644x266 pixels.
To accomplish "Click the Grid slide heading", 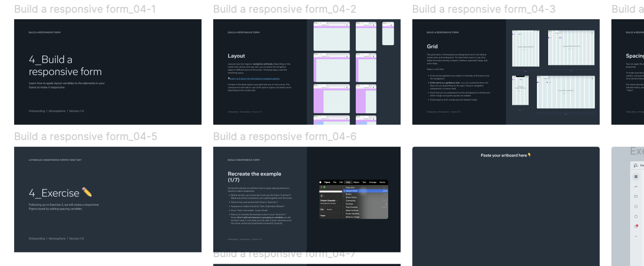I will pyautogui.click(x=432, y=47).
